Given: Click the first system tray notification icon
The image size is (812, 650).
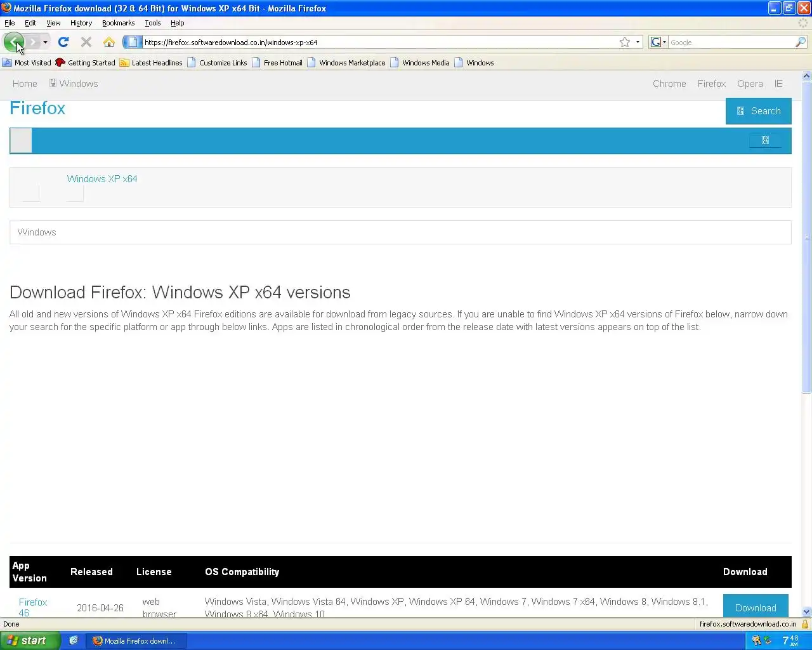Looking at the screenshot, I should coord(756,640).
